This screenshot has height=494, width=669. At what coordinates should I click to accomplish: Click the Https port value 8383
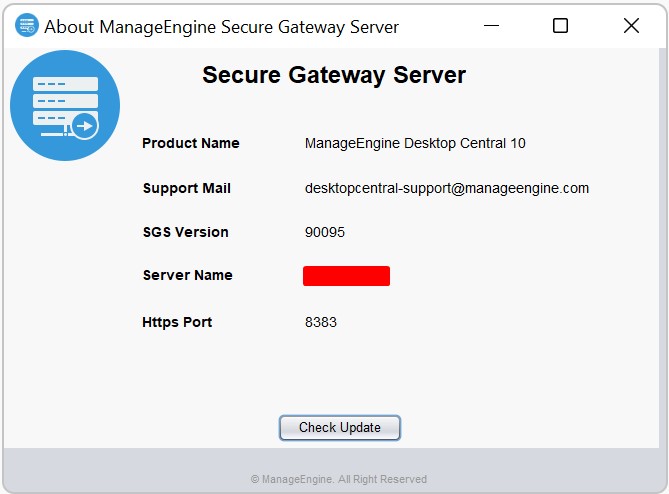321,322
